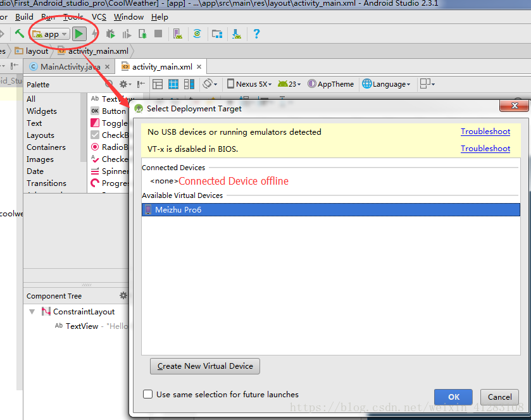Click Troubleshoot link for VT-x disabled

[x=485, y=149]
